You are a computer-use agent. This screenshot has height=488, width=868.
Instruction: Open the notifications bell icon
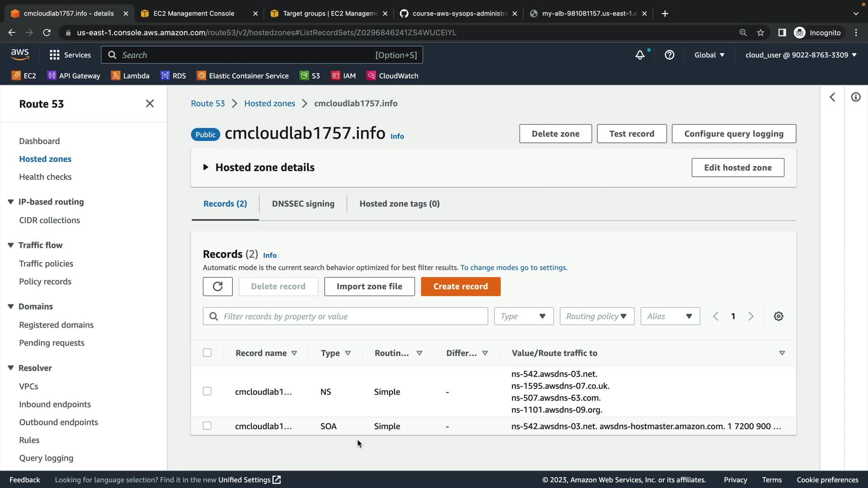click(640, 55)
